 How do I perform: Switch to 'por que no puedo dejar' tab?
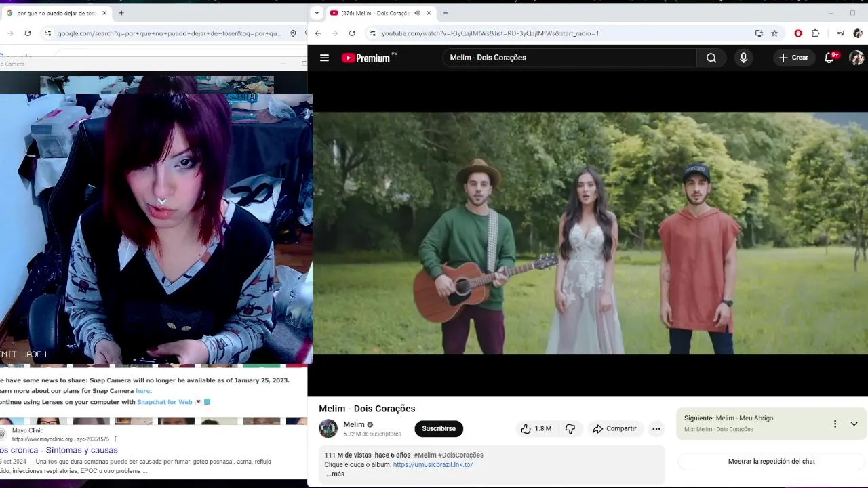tap(56, 13)
